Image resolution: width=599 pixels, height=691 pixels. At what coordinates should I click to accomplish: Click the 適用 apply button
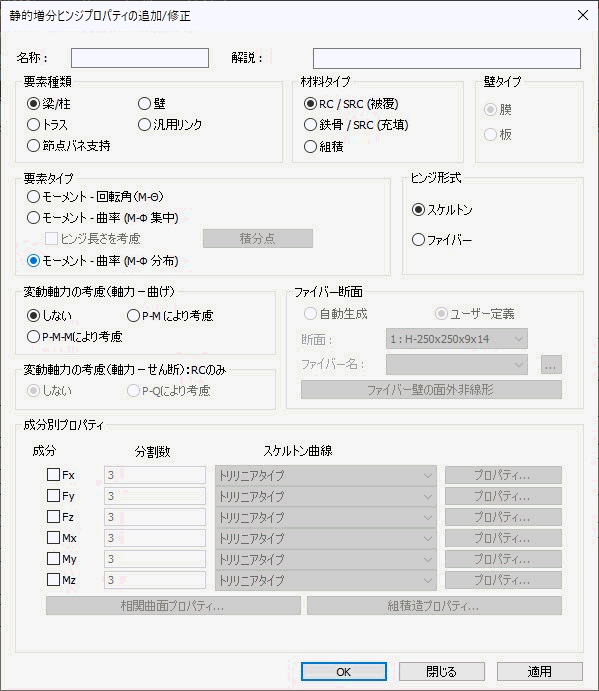click(x=539, y=672)
